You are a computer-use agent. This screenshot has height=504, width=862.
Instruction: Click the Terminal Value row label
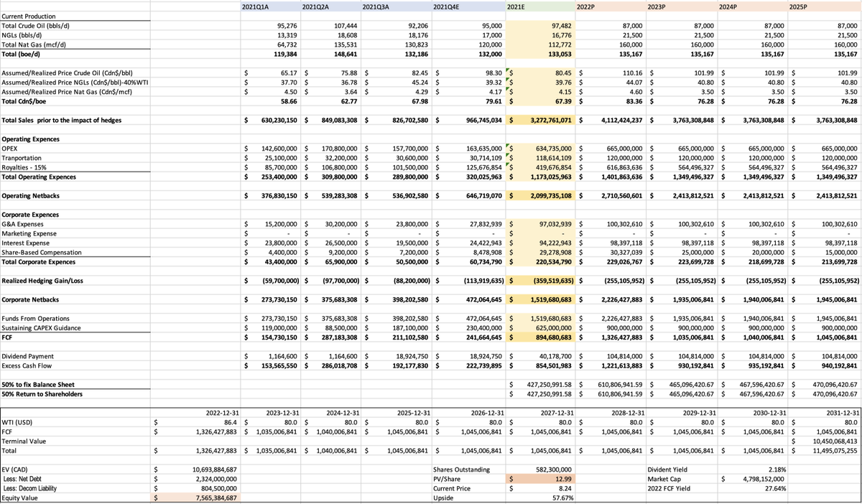(x=24, y=441)
